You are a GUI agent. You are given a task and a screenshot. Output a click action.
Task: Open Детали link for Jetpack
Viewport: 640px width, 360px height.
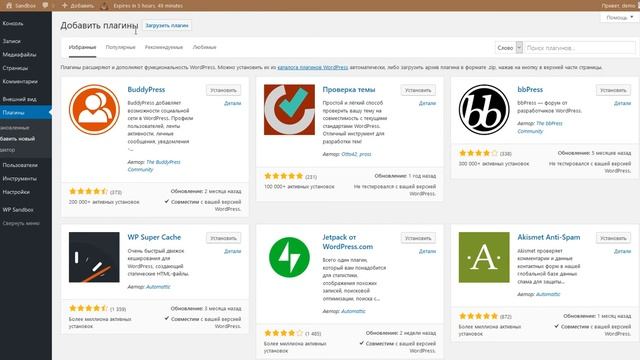[427, 251]
